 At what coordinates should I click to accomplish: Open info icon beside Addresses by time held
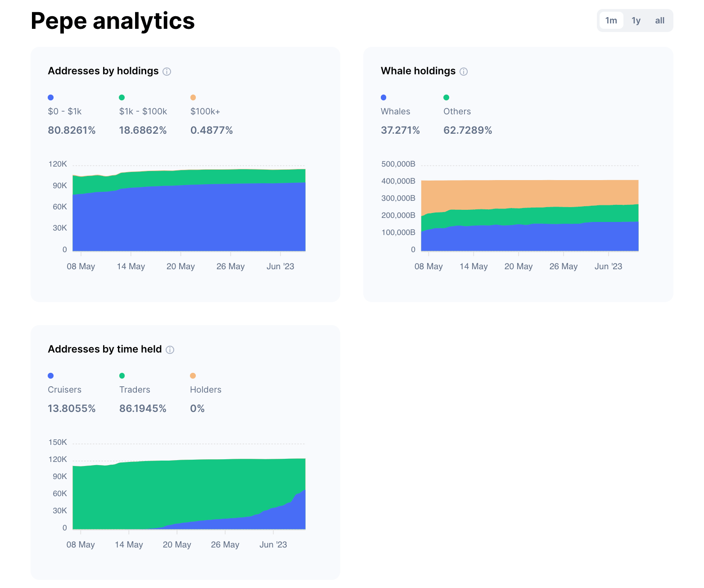(x=170, y=350)
